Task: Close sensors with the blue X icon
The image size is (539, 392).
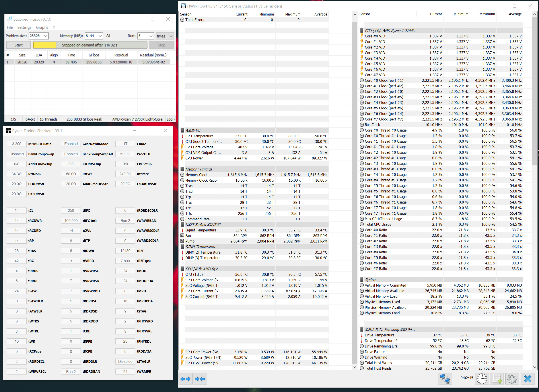Action: point(528,379)
